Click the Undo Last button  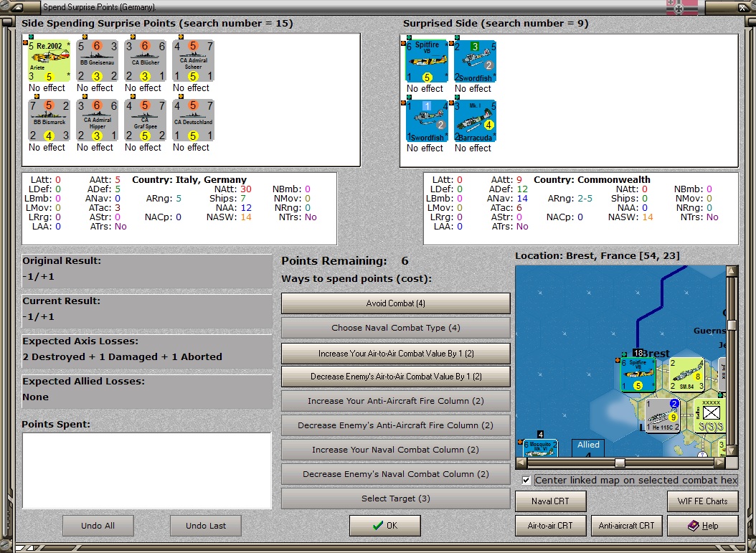click(206, 526)
